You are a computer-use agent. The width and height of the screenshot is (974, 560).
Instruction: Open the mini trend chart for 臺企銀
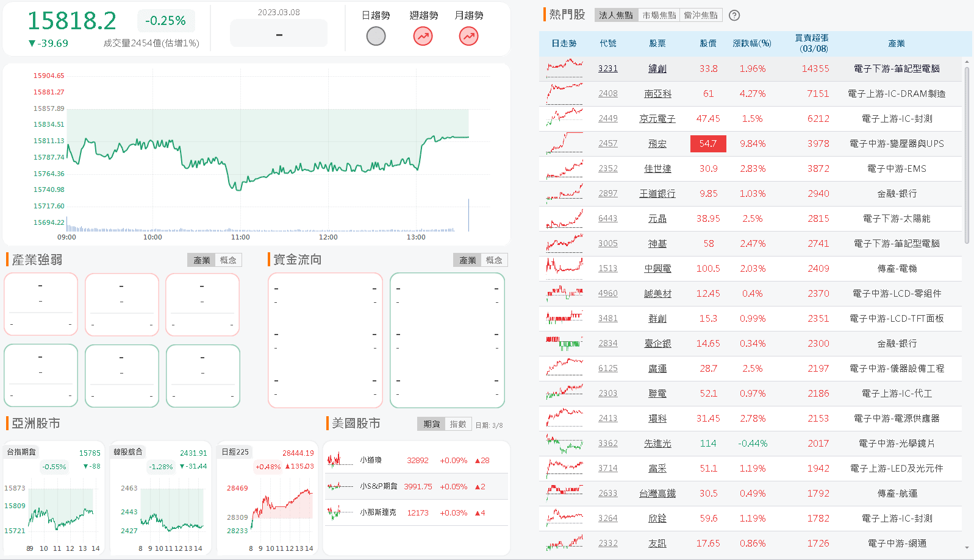565,343
